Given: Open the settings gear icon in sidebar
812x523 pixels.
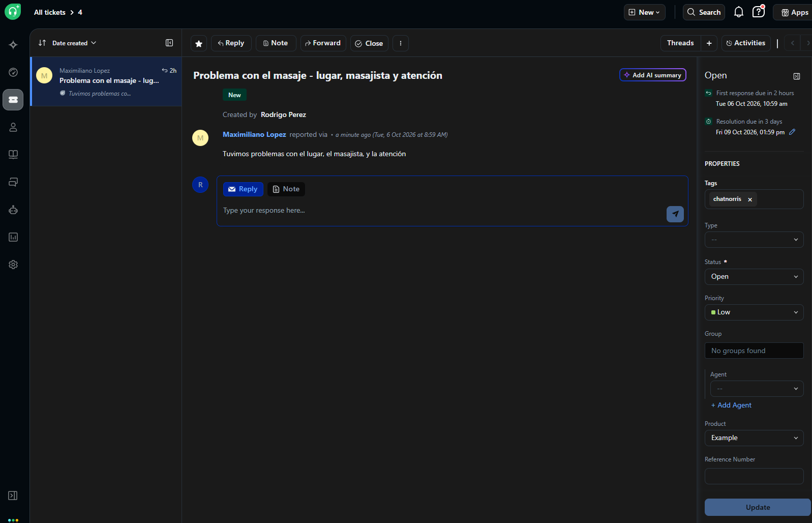Looking at the screenshot, I should 13,265.
